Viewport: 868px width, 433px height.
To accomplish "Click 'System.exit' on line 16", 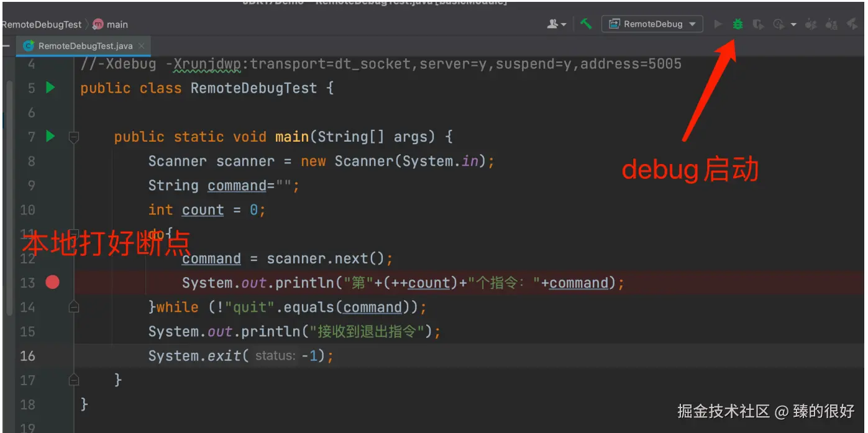I will (194, 355).
